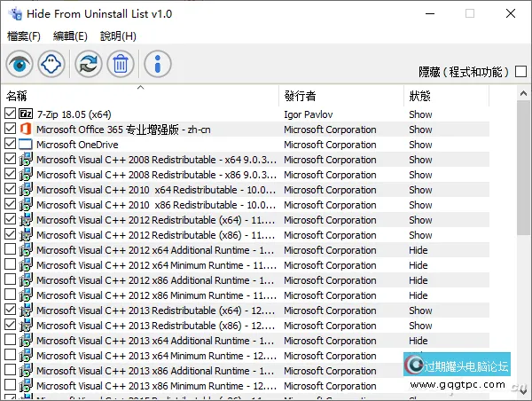Open the blue Info toolbar icon
Image resolution: width=532 pixels, height=401 pixels.
[157, 64]
